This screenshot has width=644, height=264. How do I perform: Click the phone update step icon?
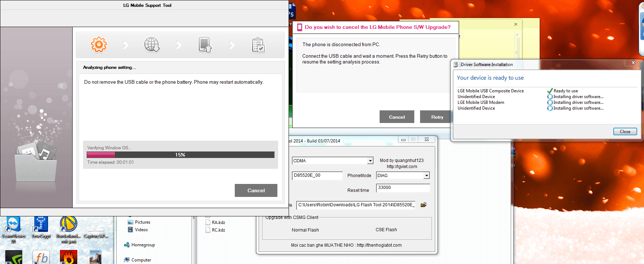(205, 45)
